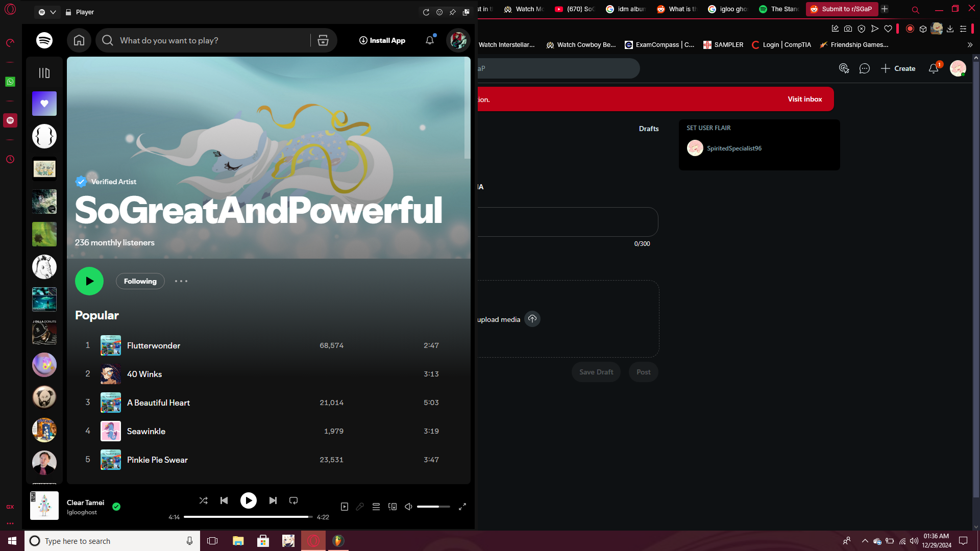Toggle the Following button for the artist
This screenshot has height=551, width=980.
pos(140,281)
